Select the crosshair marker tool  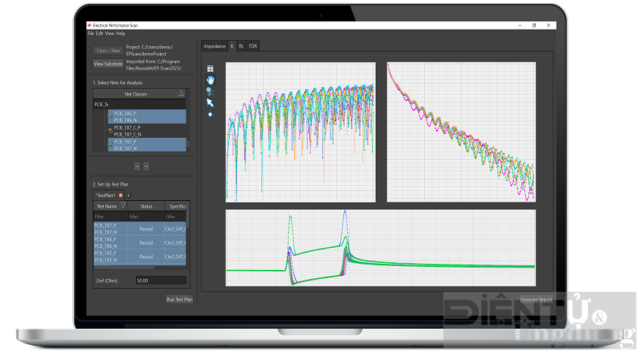(210, 114)
